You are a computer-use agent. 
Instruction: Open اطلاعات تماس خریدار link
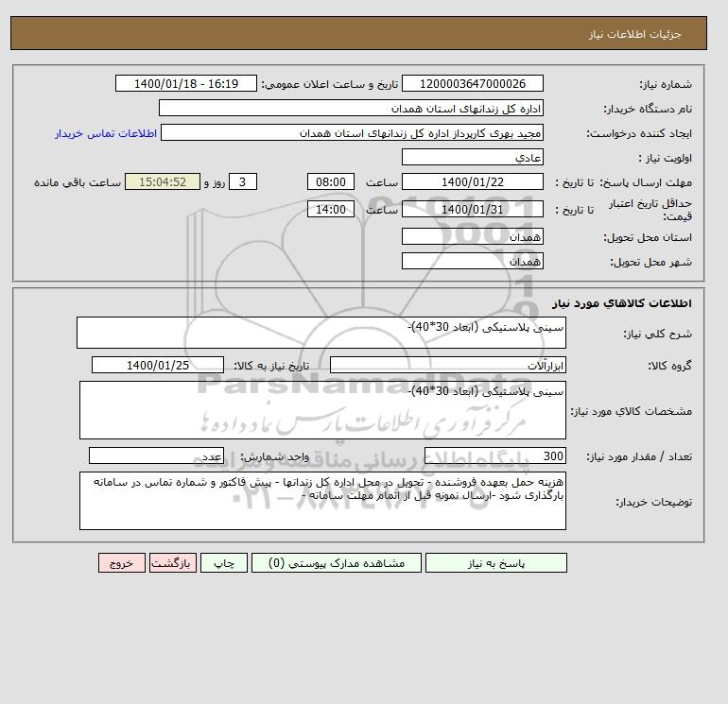[106, 133]
